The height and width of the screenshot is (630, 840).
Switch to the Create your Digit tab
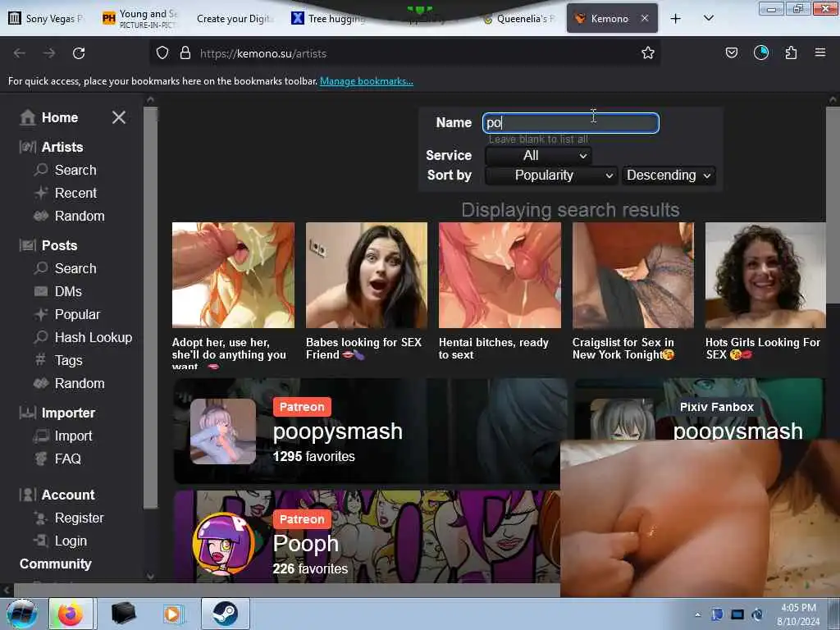click(x=235, y=19)
